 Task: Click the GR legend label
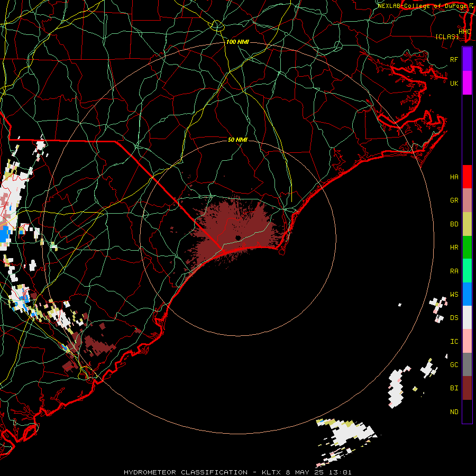coord(454,200)
